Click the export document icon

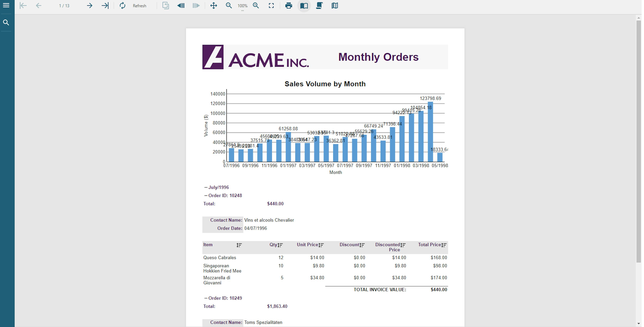165,6
